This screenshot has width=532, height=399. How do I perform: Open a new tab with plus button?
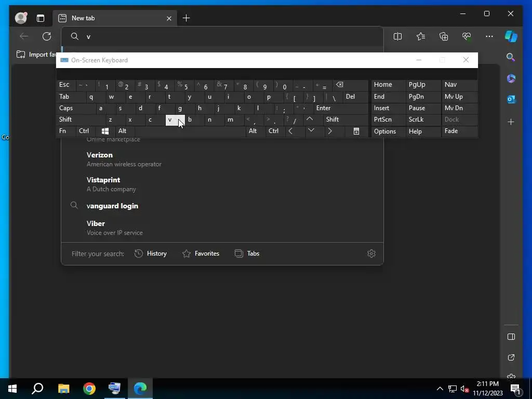coord(187,18)
